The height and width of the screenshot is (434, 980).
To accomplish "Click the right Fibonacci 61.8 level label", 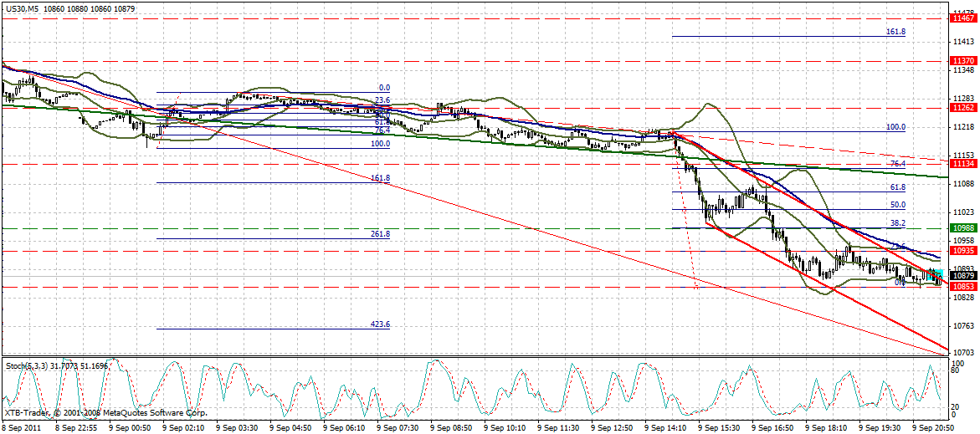I will [x=897, y=187].
